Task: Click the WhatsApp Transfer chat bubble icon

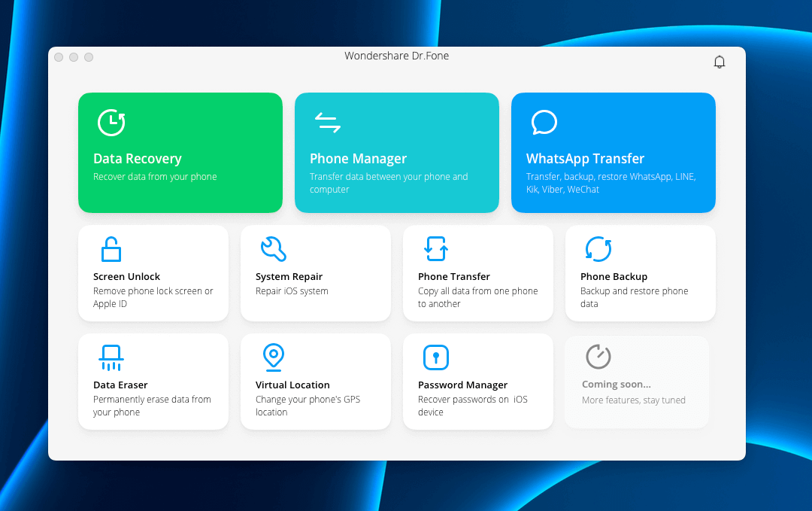Action: [544, 122]
